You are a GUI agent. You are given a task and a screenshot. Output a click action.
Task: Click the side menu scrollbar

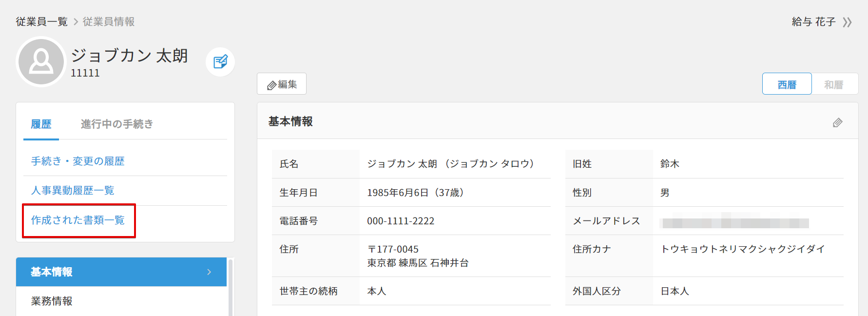point(231,288)
